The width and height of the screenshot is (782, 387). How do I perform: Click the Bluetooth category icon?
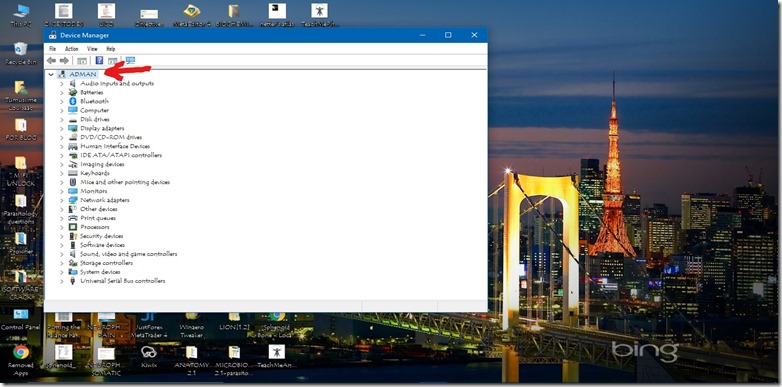coord(73,101)
